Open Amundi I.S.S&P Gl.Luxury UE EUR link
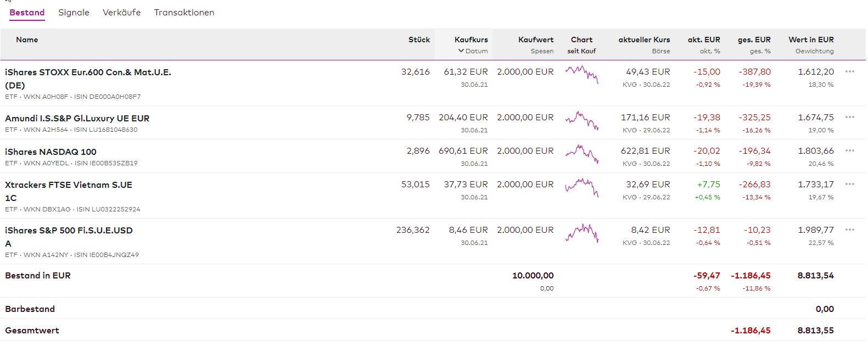 [x=77, y=119]
